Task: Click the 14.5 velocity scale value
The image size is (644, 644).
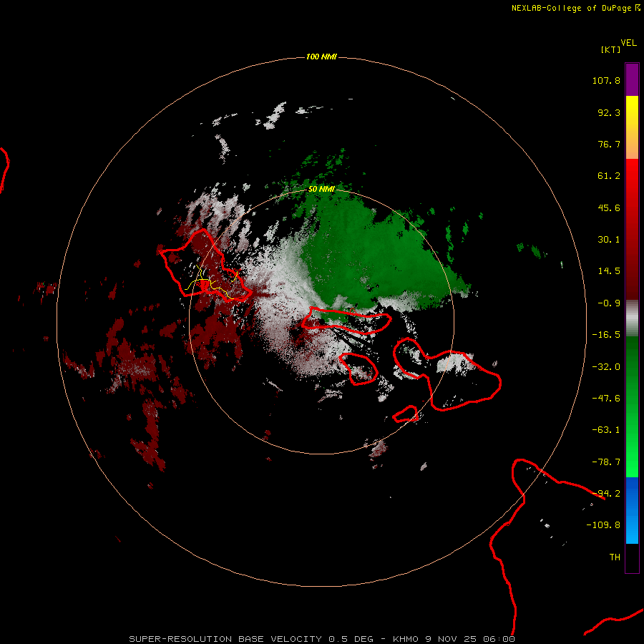Action: pyautogui.click(x=609, y=271)
